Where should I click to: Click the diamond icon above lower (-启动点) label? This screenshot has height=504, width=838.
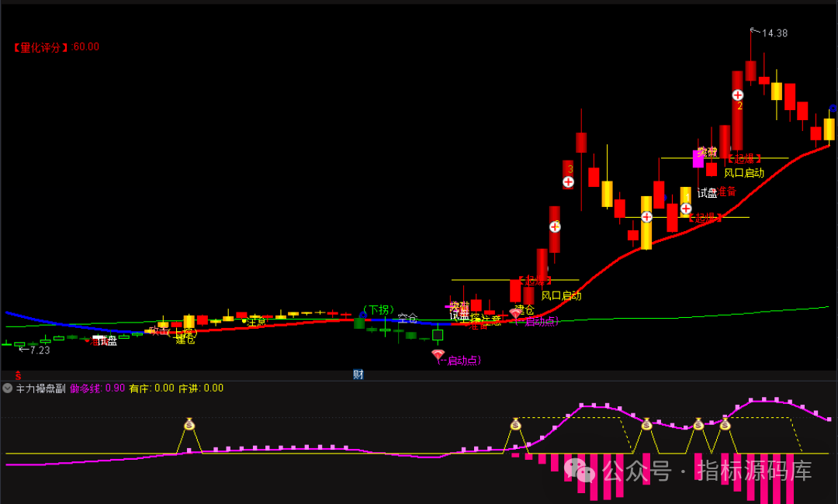click(438, 354)
